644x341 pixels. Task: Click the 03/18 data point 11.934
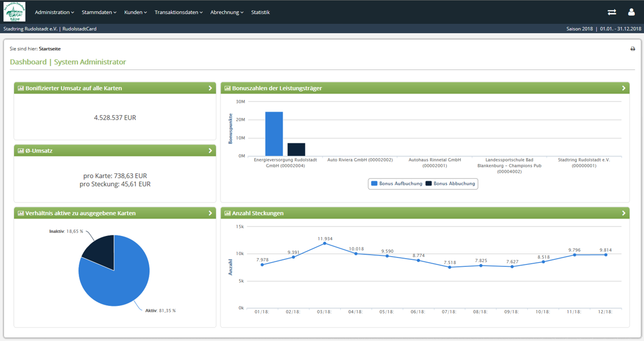point(325,243)
